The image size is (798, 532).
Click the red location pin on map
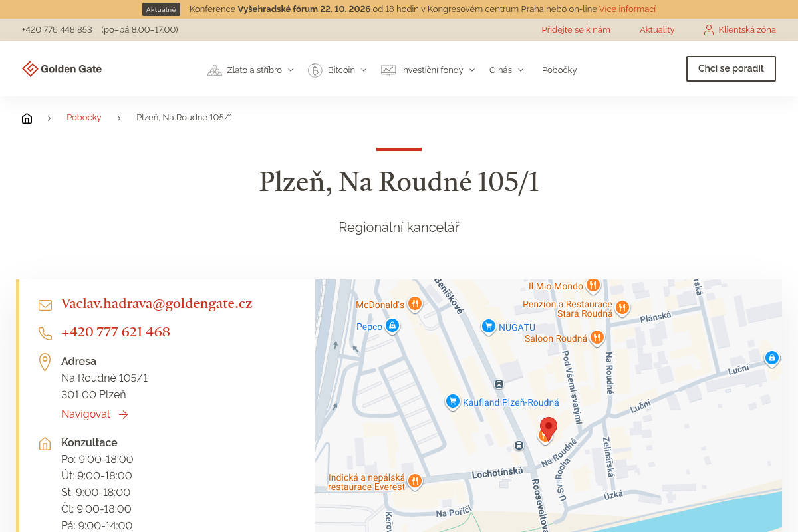[548, 429]
